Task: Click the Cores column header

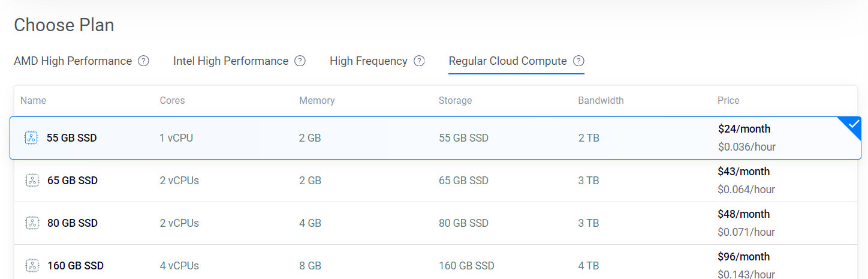Action: coord(172,101)
